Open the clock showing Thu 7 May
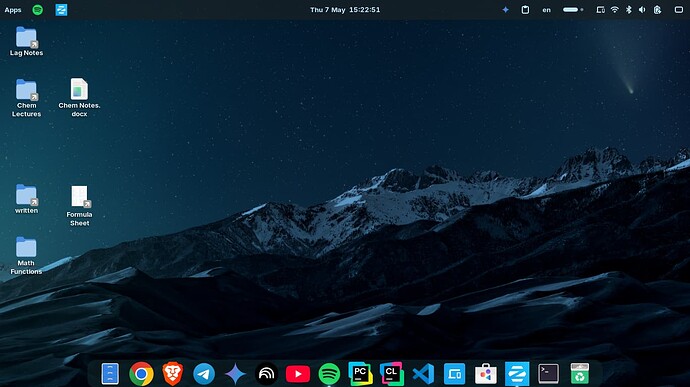This screenshot has height=387, width=690. point(345,10)
